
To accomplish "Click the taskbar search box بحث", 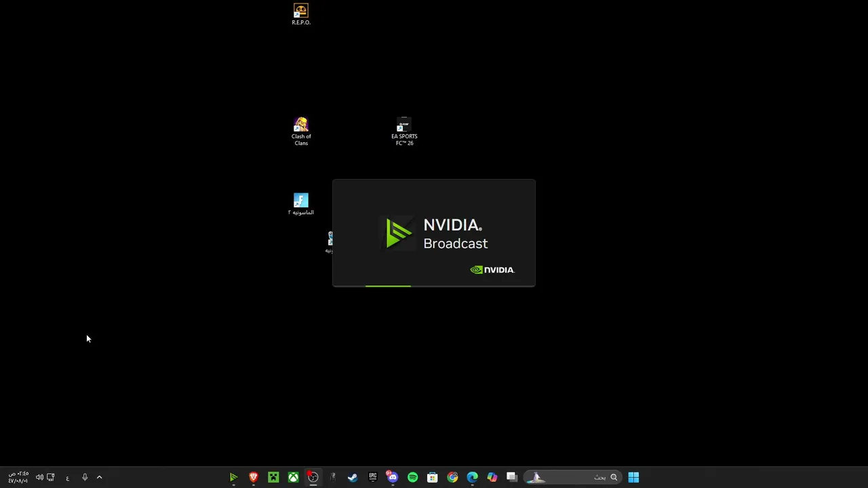I will click(x=572, y=478).
